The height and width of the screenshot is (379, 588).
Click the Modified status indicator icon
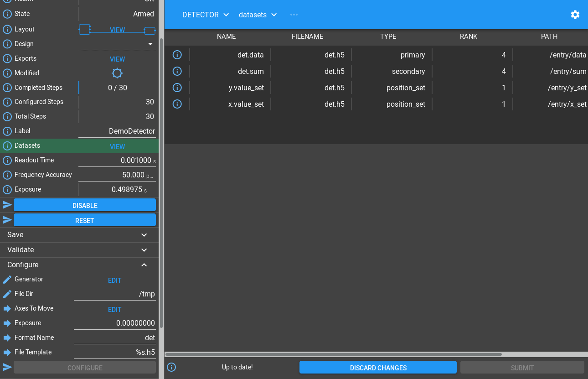[x=117, y=73]
